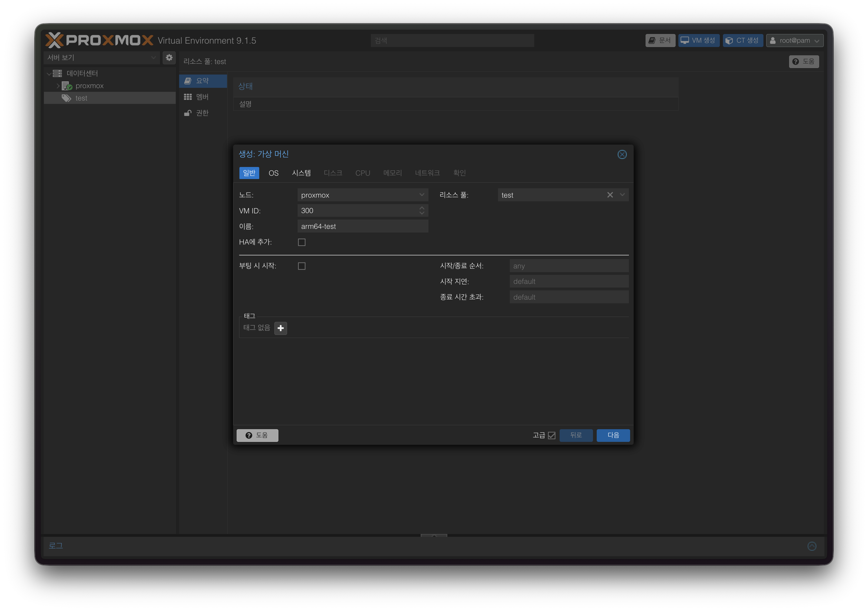Viewport: 868px width, 611px height.
Task: Expand the proxmox node in tree
Action: coord(58,86)
